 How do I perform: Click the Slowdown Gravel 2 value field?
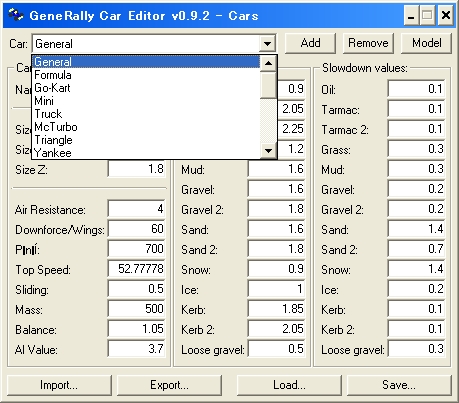pyautogui.click(x=417, y=209)
